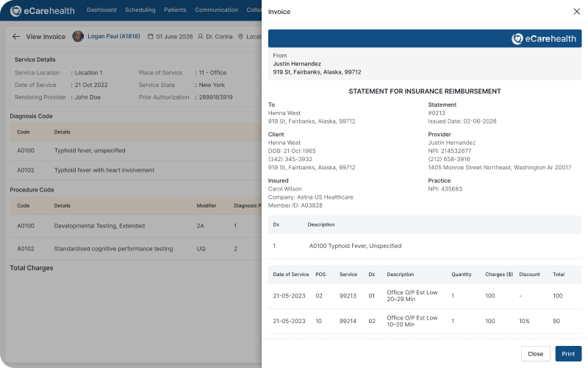Click the eCarehealth logo in the invoice banner
The width and height of the screenshot is (588, 368).
coord(544,39)
